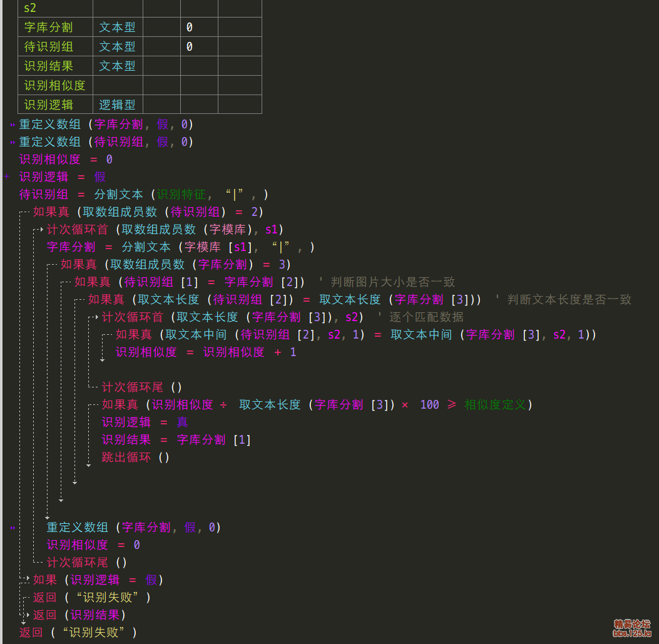659x644 pixels.
Task: Click the comment 逐个匹配数据
Action: click(426, 317)
